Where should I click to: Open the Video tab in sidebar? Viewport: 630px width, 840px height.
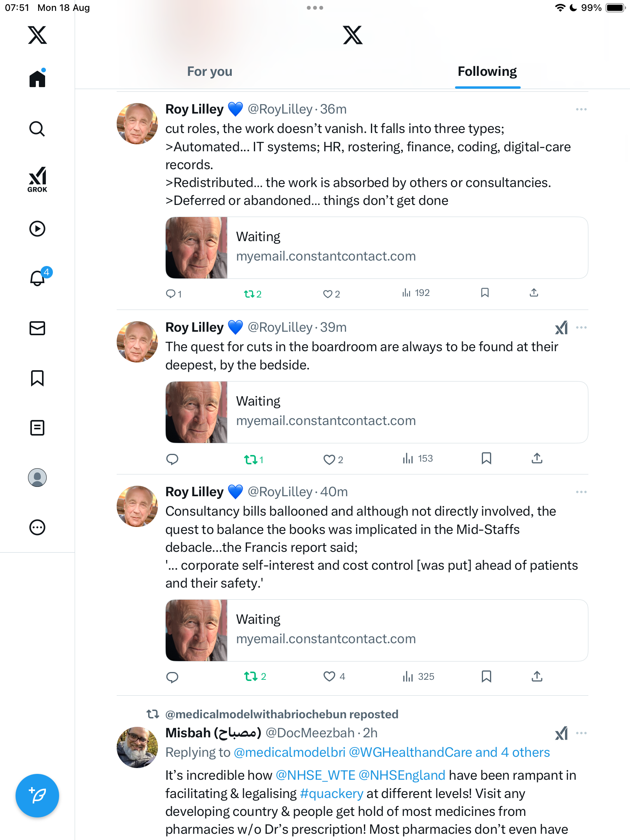pyautogui.click(x=37, y=229)
